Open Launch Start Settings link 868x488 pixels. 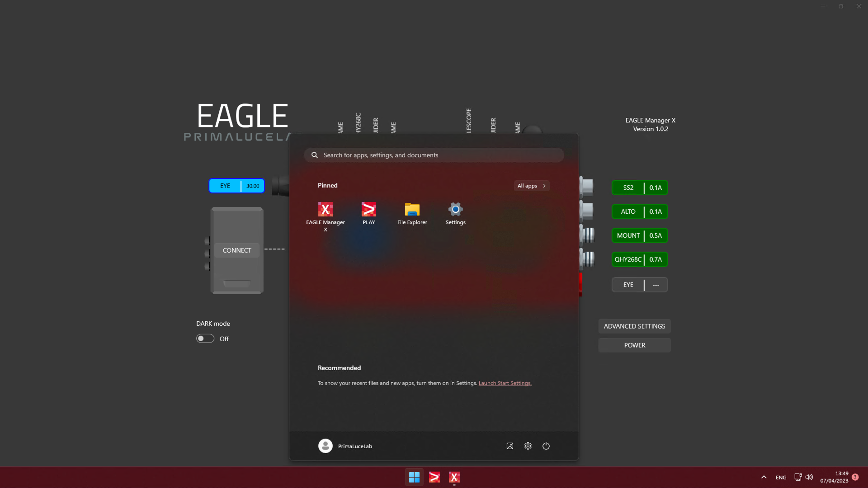point(505,383)
